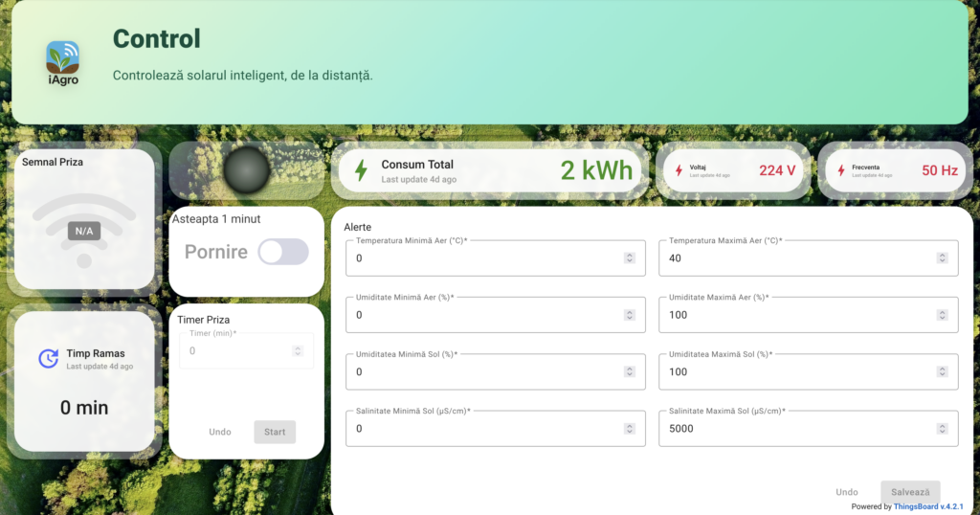Toggle the Pornire switch on
Viewport: 980px width, 515px height.
pyautogui.click(x=283, y=252)
